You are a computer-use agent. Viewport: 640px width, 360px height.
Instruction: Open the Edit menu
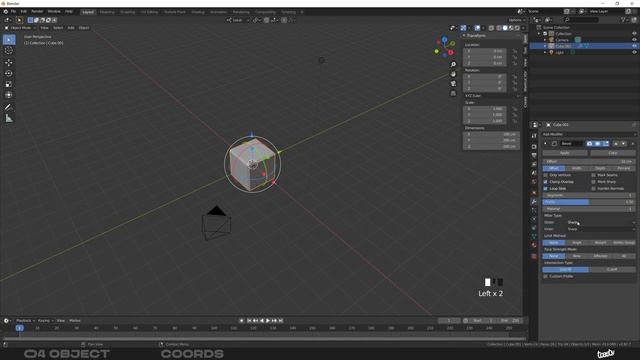coord(23,11)
